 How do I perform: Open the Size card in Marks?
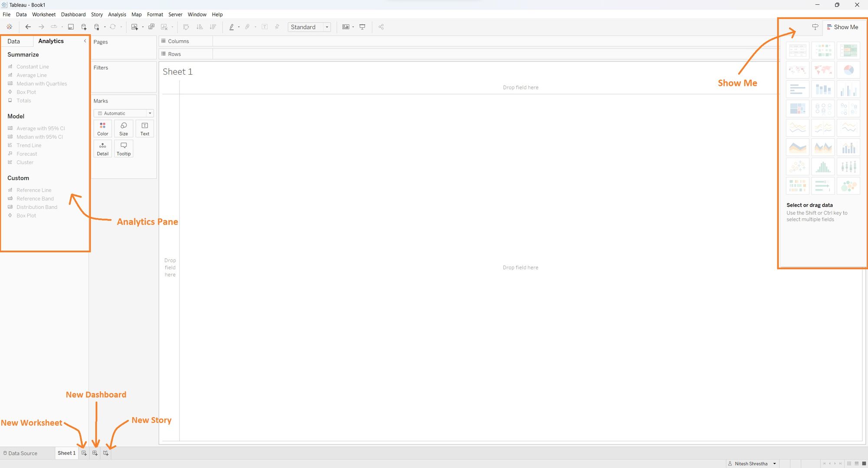pos(124,129)
